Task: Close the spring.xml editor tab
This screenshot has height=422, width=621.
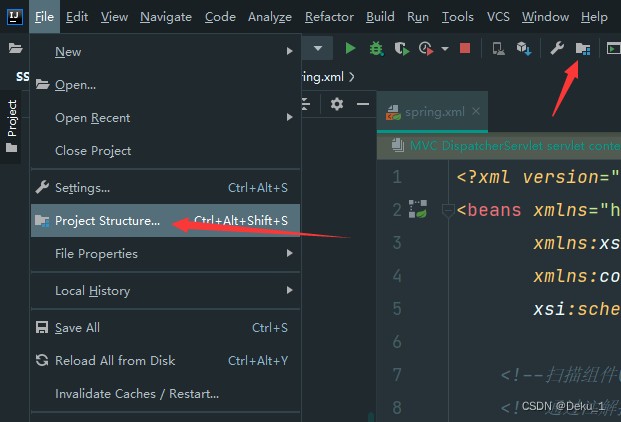Action: click(476, 112)
